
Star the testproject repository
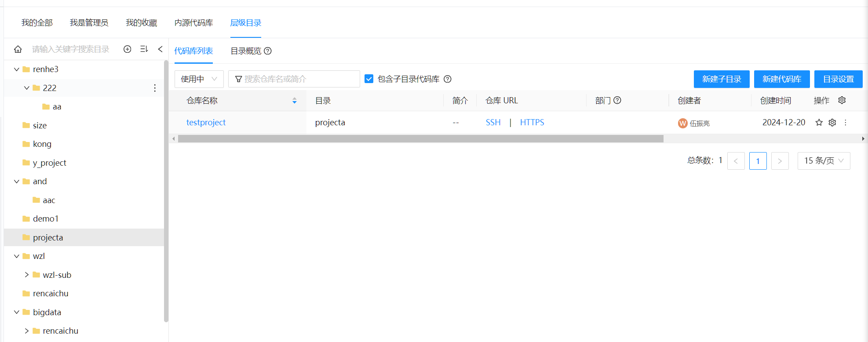pos(819,123)
